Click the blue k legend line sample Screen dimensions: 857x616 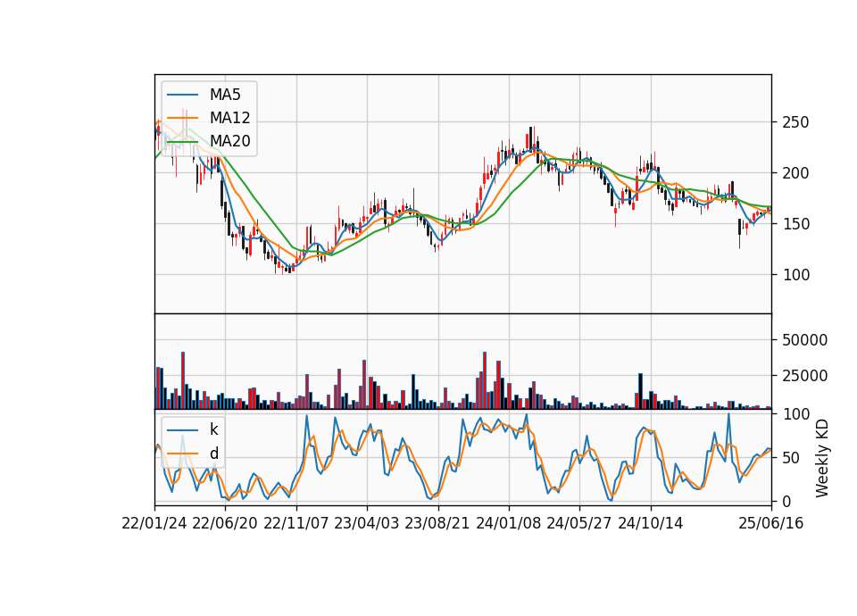[x=182, y=429]
